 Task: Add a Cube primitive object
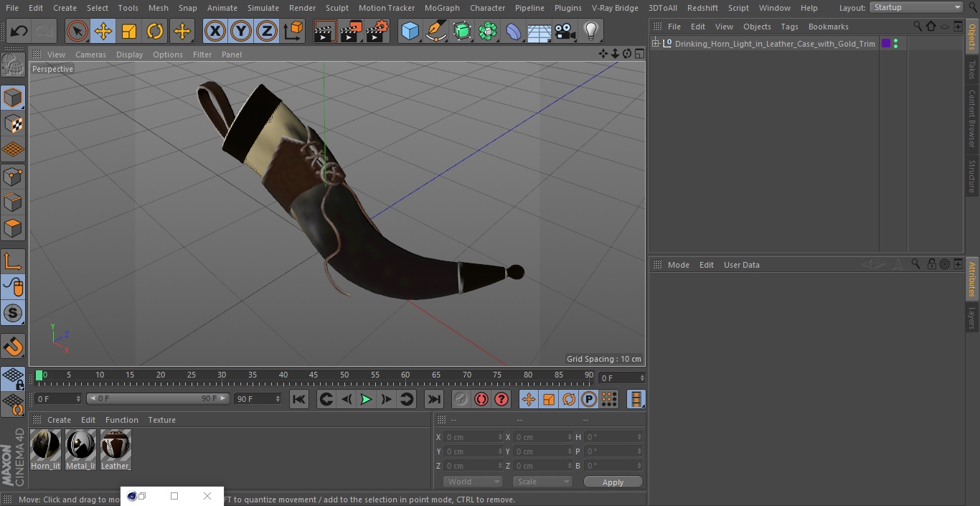tap(410, 32)
